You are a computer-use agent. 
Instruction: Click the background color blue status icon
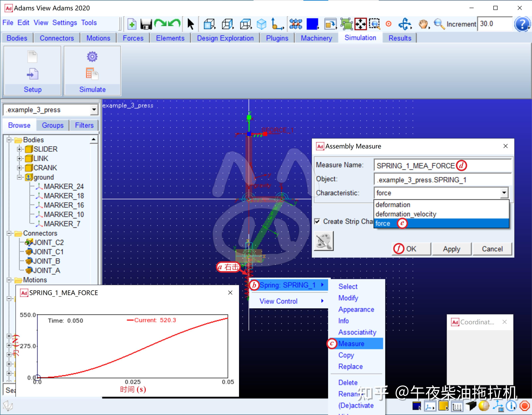click(417, 406)
